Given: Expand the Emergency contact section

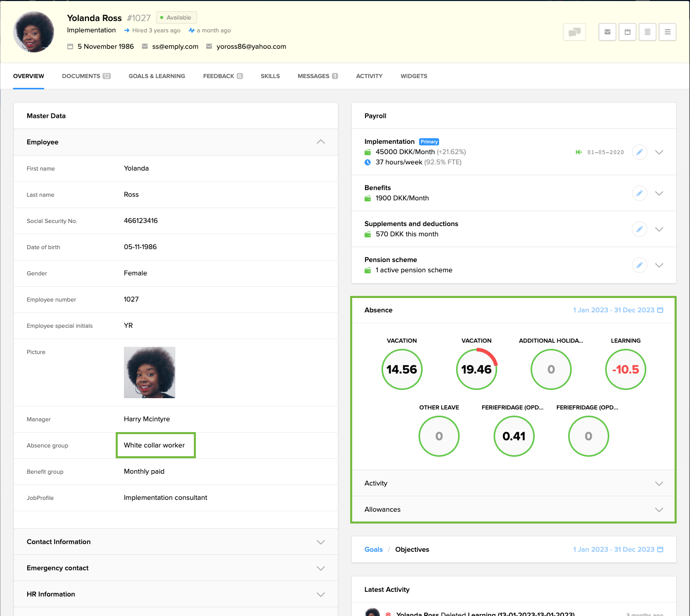Looking at the screenshot, I should coord(321,568).
